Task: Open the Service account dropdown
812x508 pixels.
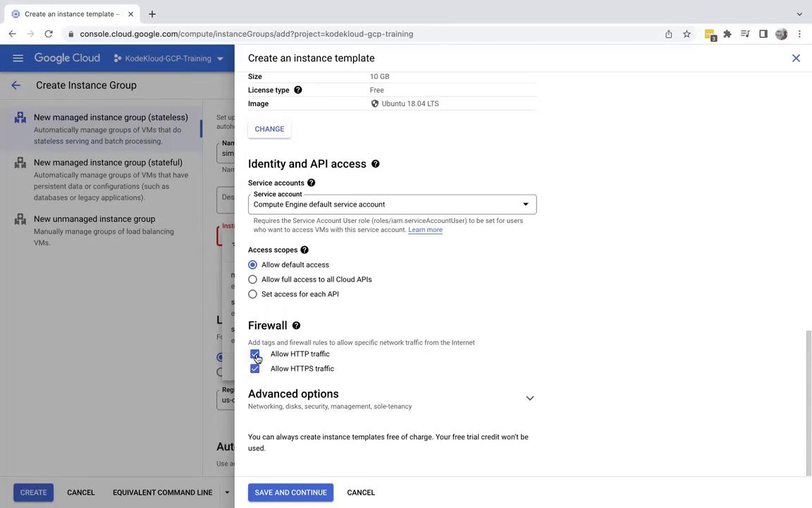Action: coord(392,205)
